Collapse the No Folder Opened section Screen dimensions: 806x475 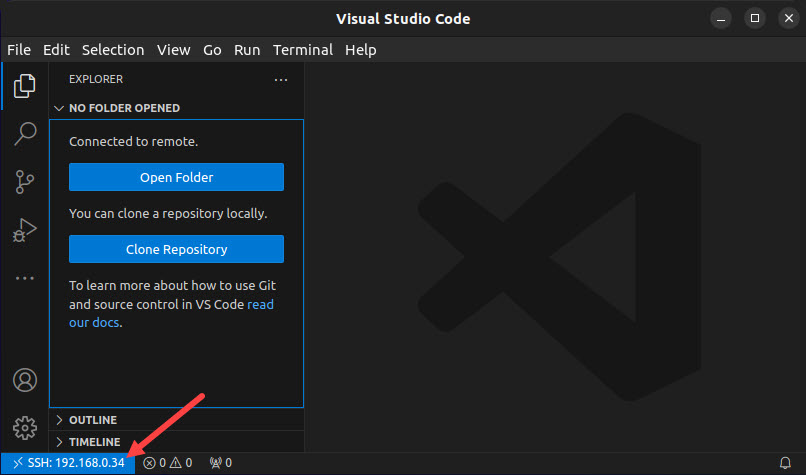117,108
